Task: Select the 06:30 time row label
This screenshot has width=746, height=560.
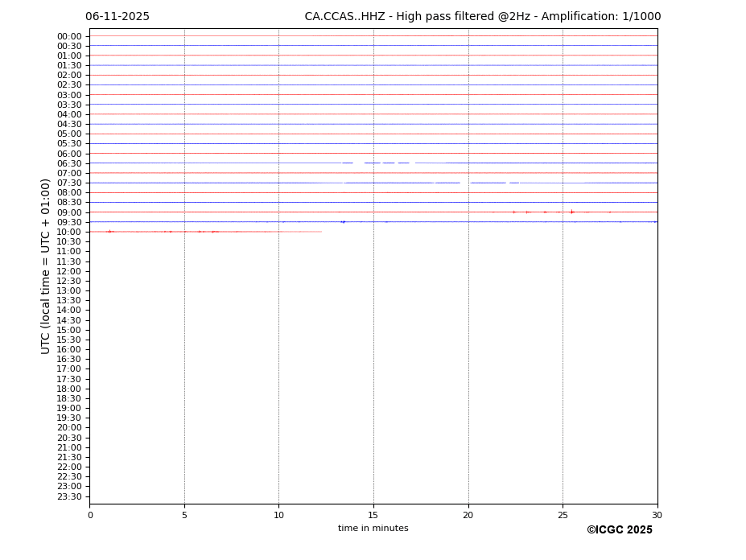Action: (69, 163)
